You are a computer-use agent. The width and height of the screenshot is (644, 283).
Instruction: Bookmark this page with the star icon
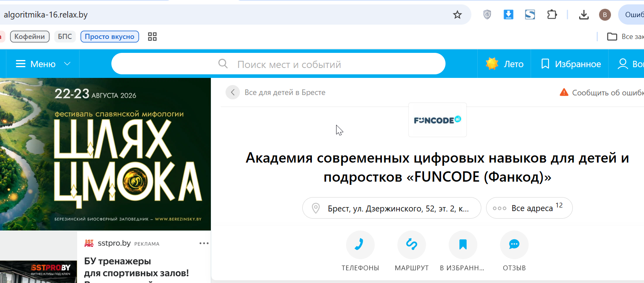pos(457,15)
